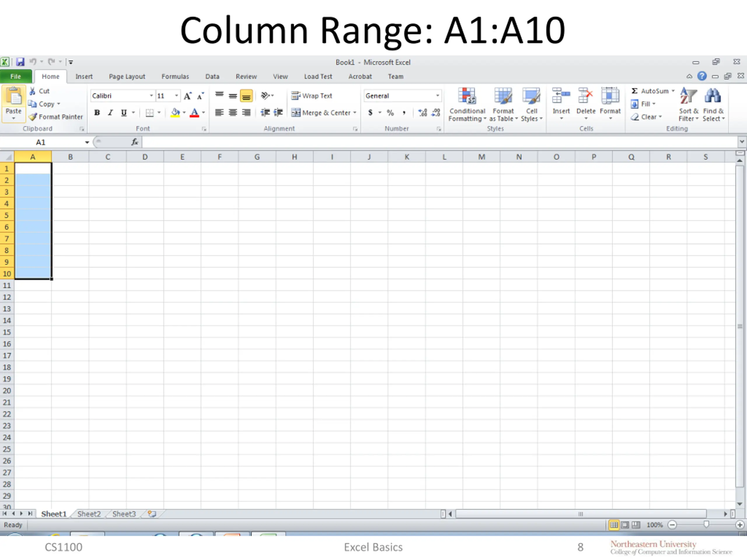Click the Find & Select binoculars icon
Viewport: 747px width, 560px height.
click(713, 96)
